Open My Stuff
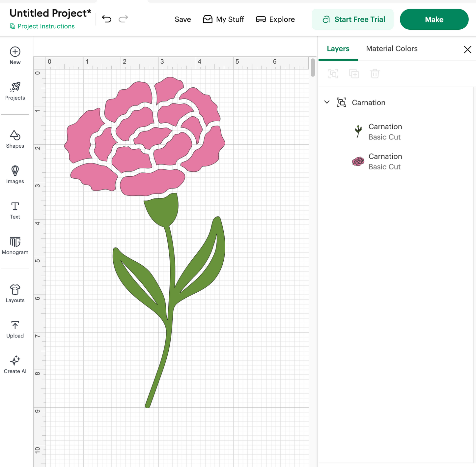 point(223,19)
